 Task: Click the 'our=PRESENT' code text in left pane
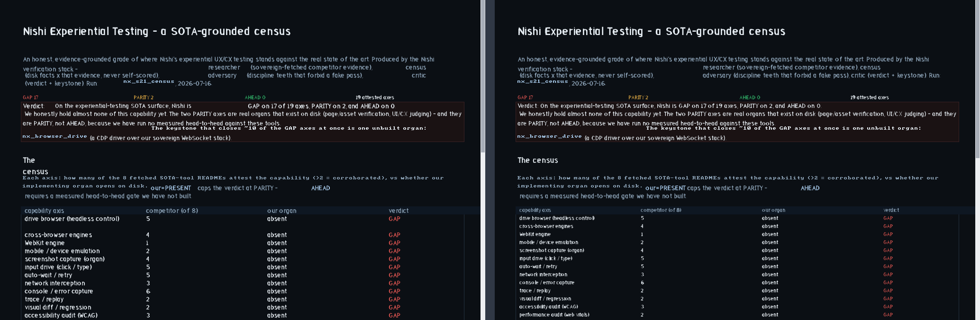coord(171,188)
